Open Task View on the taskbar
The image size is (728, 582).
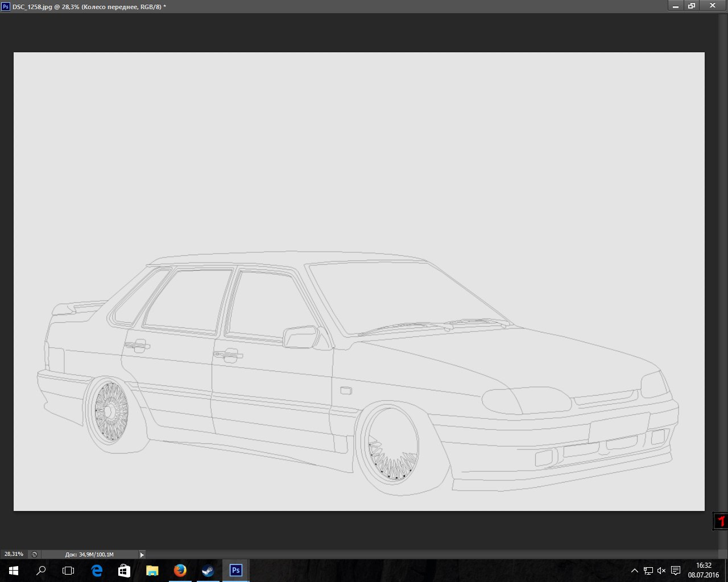click(x=68, y=570)
